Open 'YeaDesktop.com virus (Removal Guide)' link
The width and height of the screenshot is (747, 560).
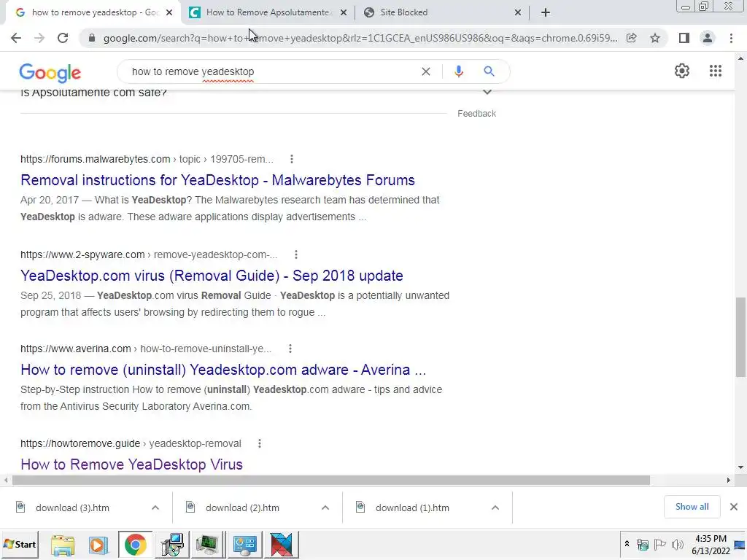point(212,276)
